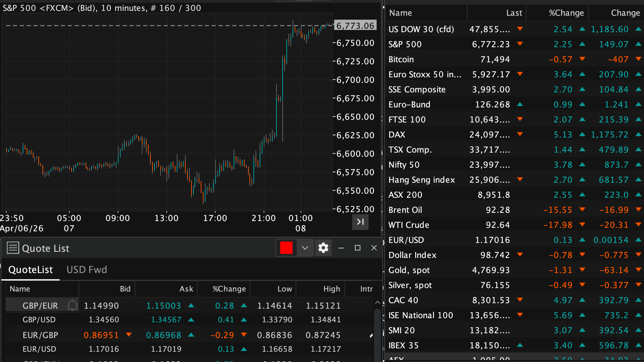Select Hang Seng index in watchlist
Screen dimensions: 644x362
(x=514, y=180)
